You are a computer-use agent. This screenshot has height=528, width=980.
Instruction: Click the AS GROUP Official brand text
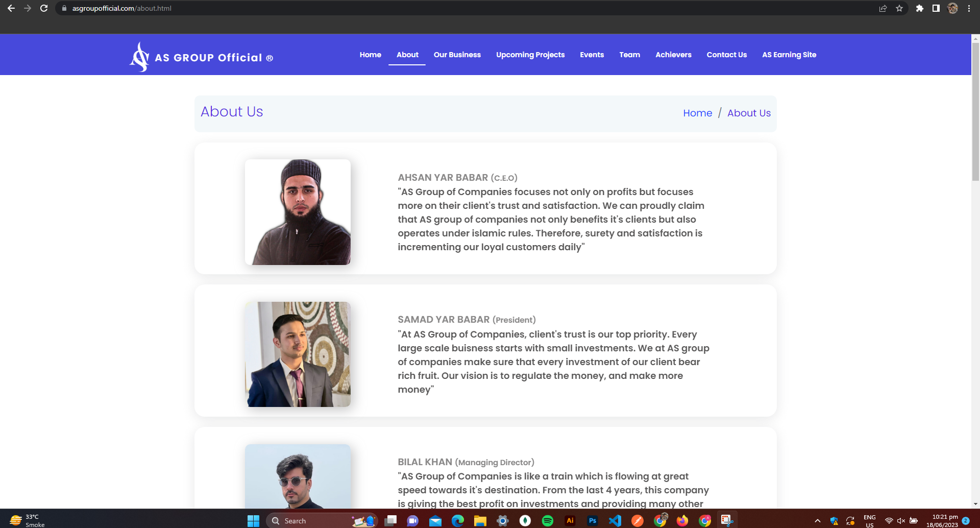coord(214,58)
